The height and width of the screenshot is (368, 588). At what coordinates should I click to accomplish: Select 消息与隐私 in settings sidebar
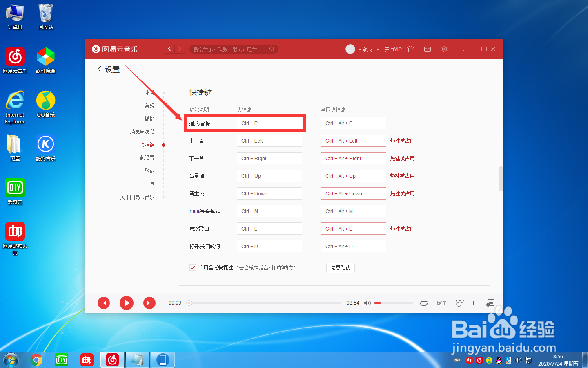click(142, 132)
